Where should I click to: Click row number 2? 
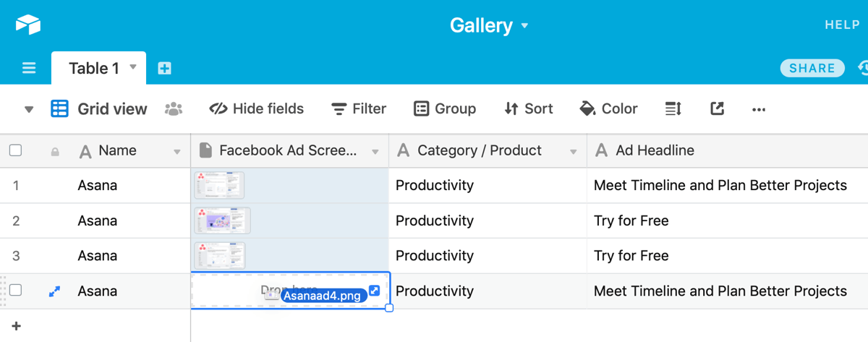coord(16,221)
